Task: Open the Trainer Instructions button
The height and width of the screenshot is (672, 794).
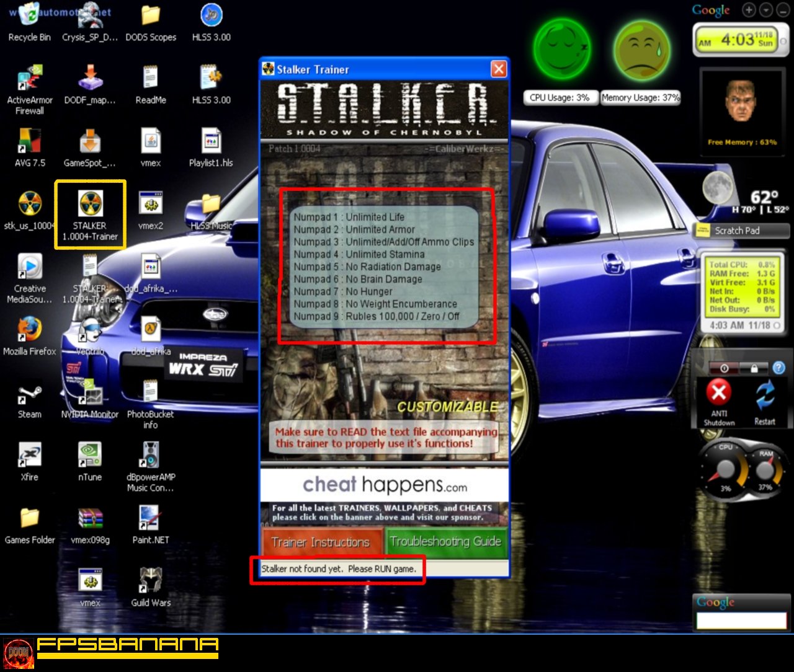Action: 322,542
